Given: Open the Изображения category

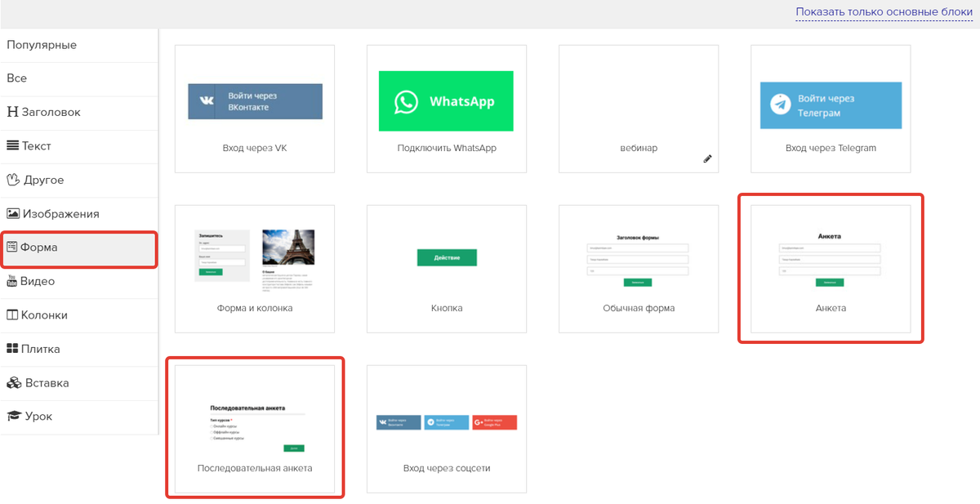Looking at the screenshot, I should click(x=78, y=214).
